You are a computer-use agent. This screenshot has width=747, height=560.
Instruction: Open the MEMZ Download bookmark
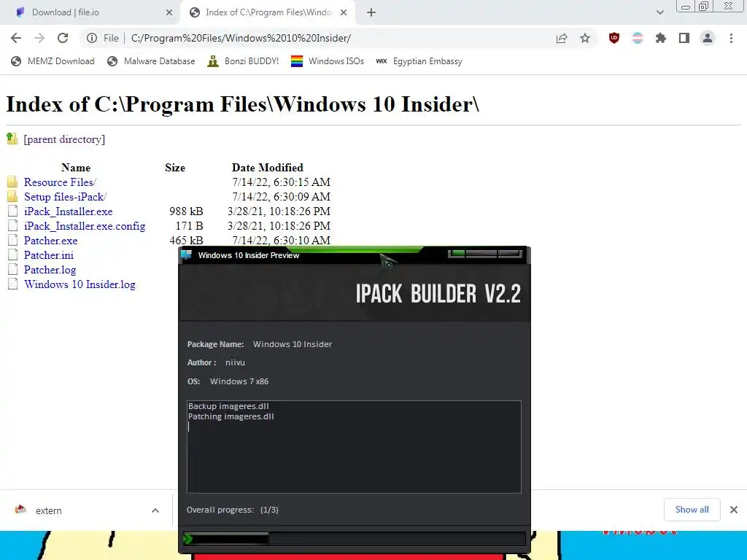coord(53,61)
